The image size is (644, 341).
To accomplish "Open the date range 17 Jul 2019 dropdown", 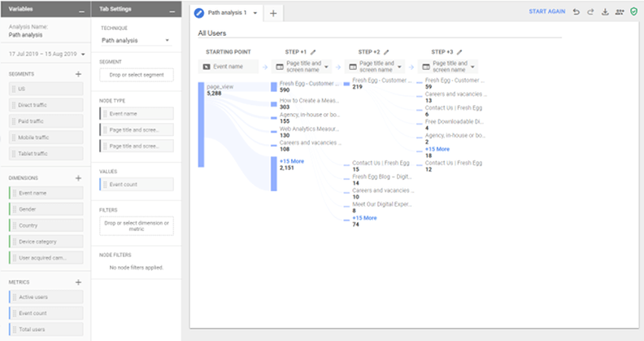I will [84, 55].
